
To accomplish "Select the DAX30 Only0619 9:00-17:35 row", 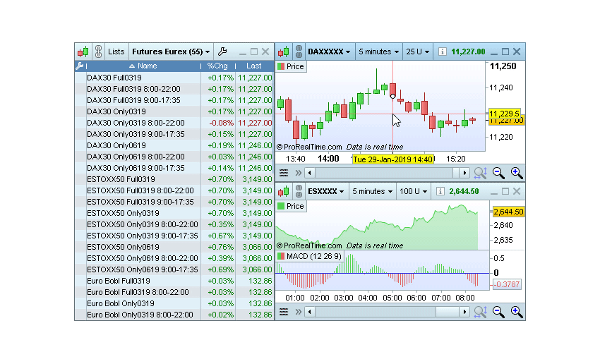I will click(174, 168).
